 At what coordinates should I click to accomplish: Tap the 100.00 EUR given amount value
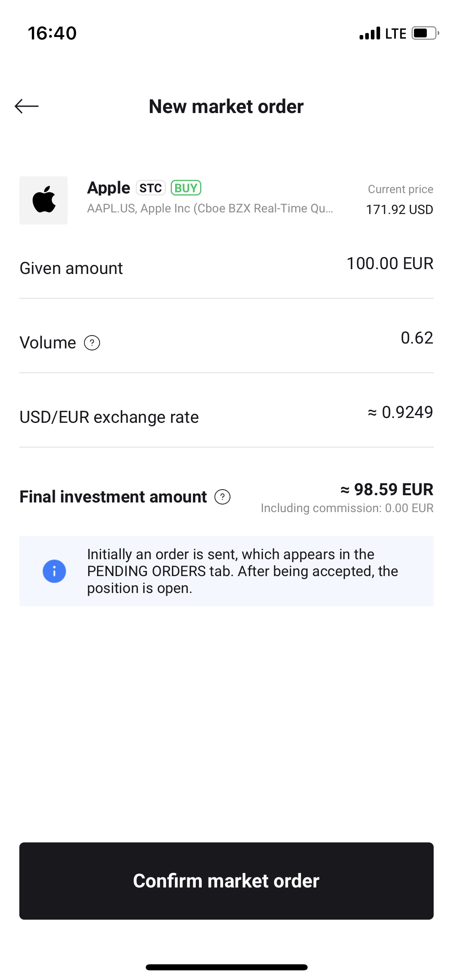pyautogui.click(x=390, y=264)
